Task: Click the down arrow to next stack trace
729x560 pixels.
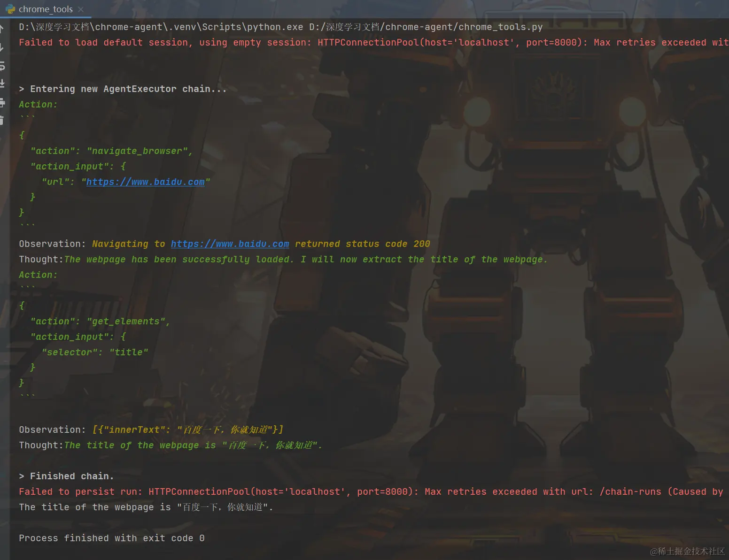Action: [x=2, y=47]
